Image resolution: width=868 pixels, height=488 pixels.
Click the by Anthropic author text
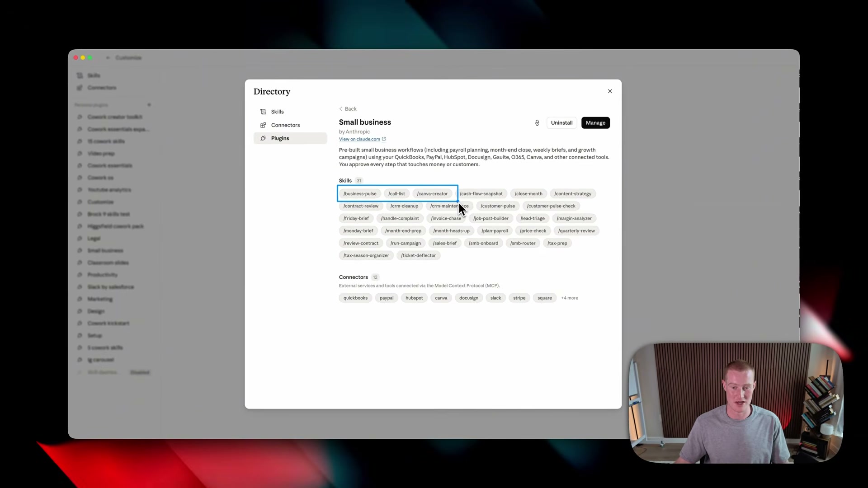pyautogui.click(x=354, y=132)
